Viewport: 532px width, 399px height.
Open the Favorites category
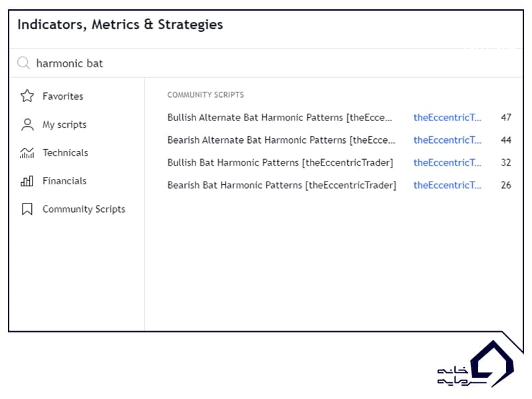pyautogui.click(x=63, y=96)
